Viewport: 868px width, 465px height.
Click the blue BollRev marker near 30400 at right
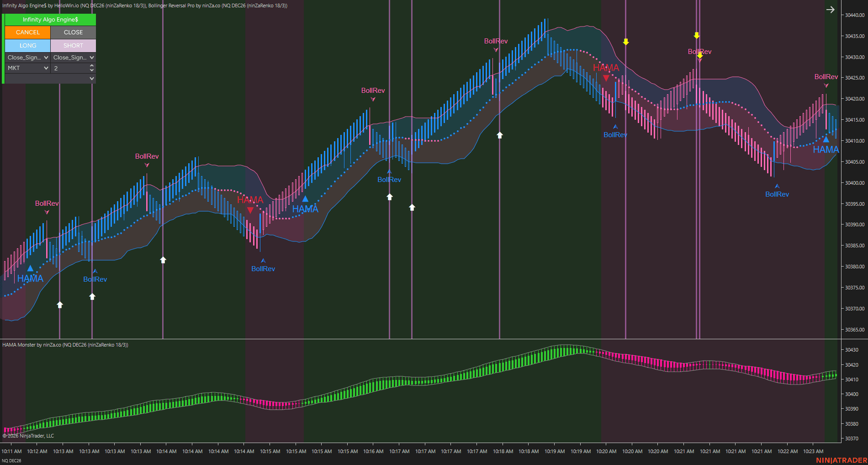click(777, 194)
